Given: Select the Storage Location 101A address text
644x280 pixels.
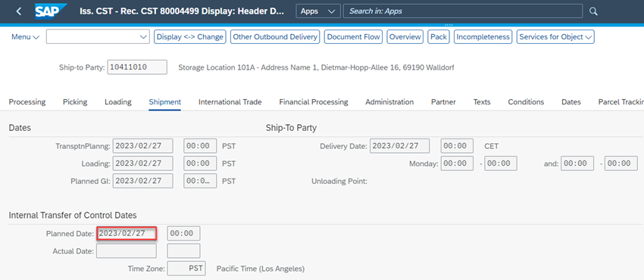Looking at the screenshot, I should point(316,67).
